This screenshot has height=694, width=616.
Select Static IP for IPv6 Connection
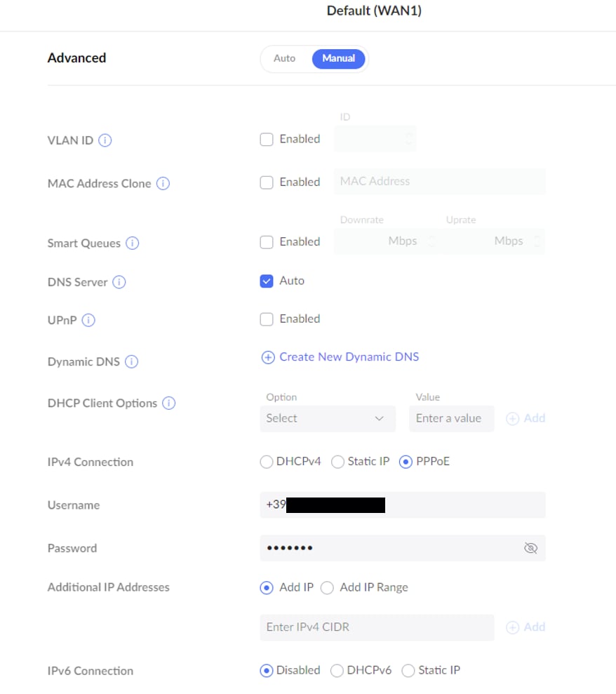point(408,671)
